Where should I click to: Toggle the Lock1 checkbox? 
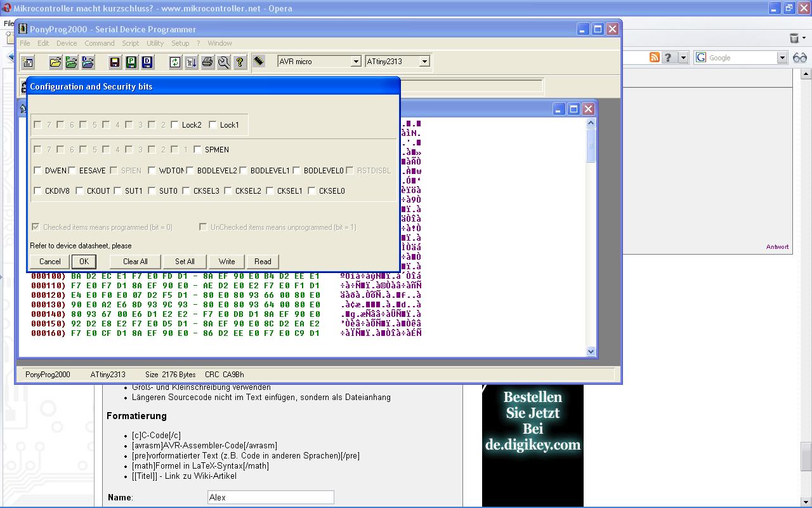click(213, 125)
